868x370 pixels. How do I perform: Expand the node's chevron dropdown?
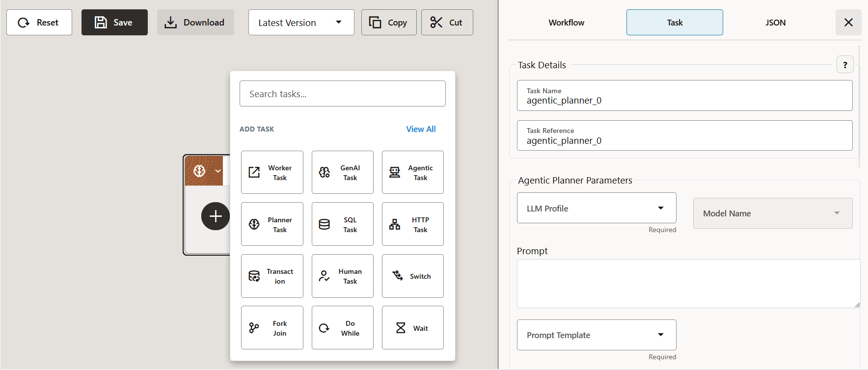[218, 171]
